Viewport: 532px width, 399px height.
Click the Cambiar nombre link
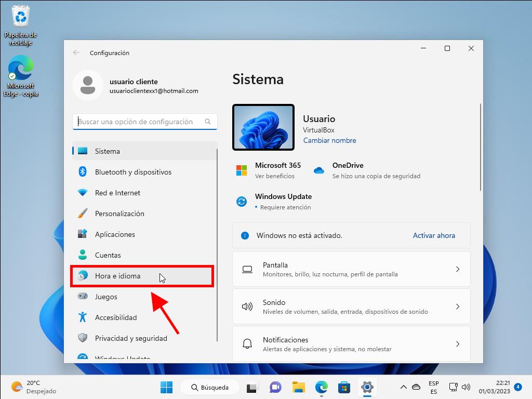pyautogui.click(x=329, y=140)
